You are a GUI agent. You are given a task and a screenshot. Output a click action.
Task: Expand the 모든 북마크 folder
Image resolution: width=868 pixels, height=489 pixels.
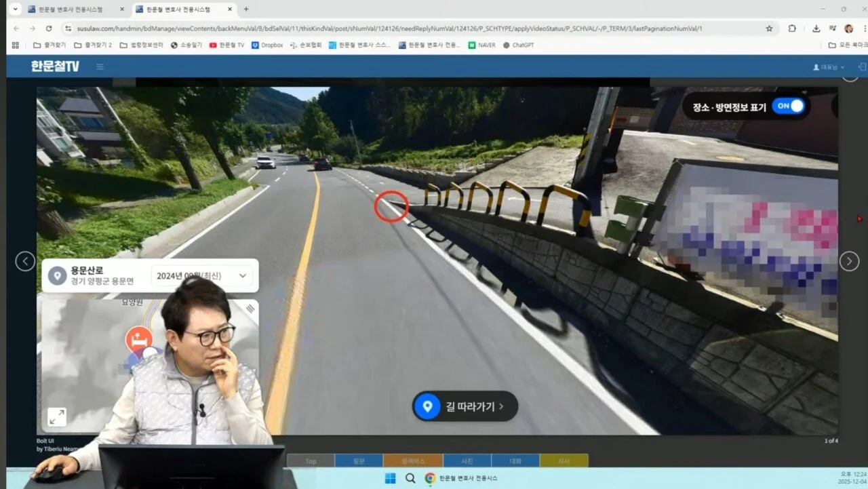(848, 45)
